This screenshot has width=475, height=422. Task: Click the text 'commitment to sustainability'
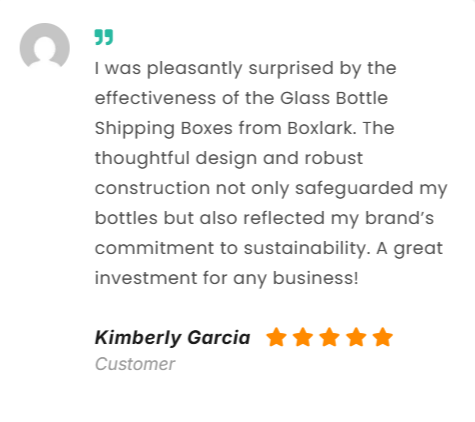coord(230,248)
